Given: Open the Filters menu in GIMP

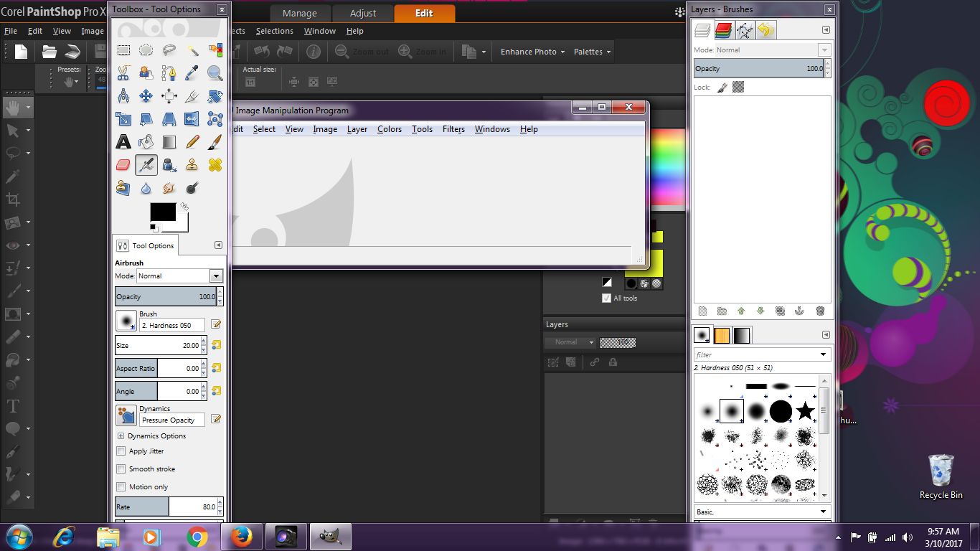Looking at the screenshot, I should point(453,129).
